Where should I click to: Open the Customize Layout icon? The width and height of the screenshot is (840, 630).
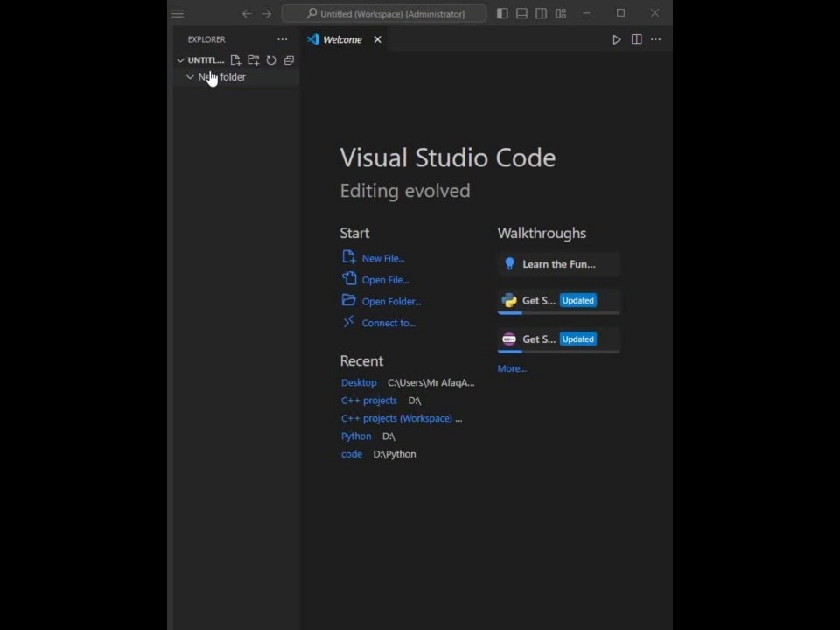click(561, 13)
